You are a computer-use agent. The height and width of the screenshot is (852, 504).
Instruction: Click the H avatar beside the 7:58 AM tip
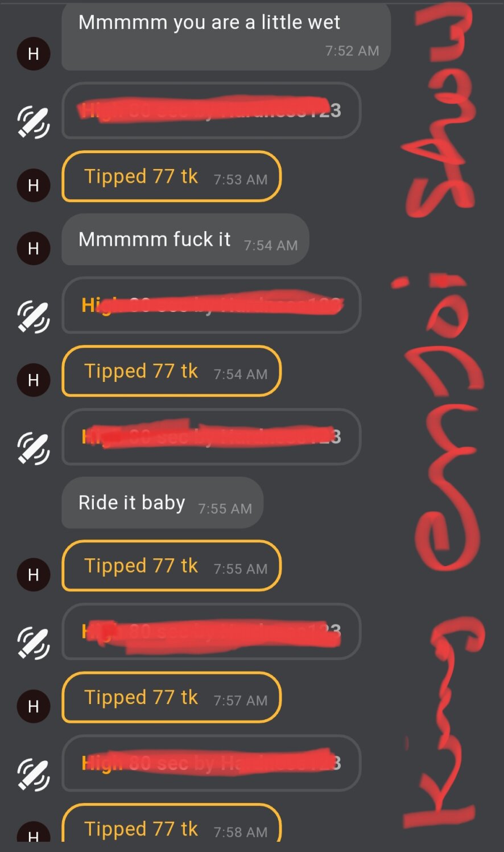tap(34, 833)
